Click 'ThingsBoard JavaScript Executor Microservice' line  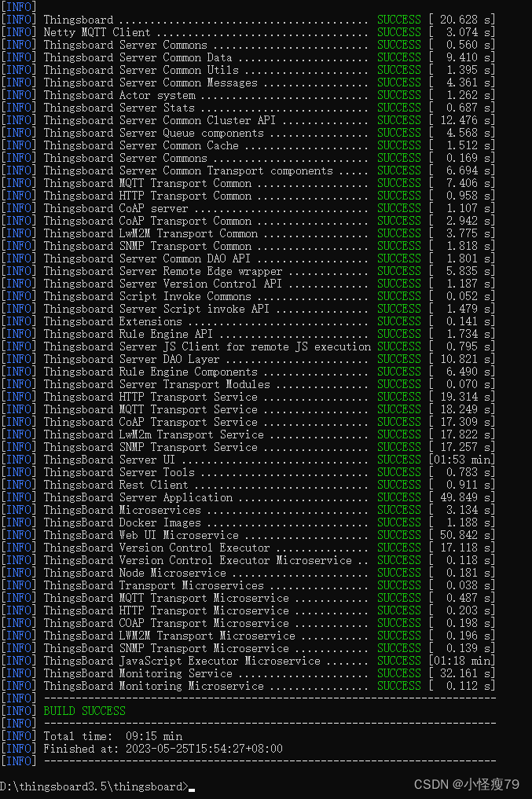pos(248,661)
